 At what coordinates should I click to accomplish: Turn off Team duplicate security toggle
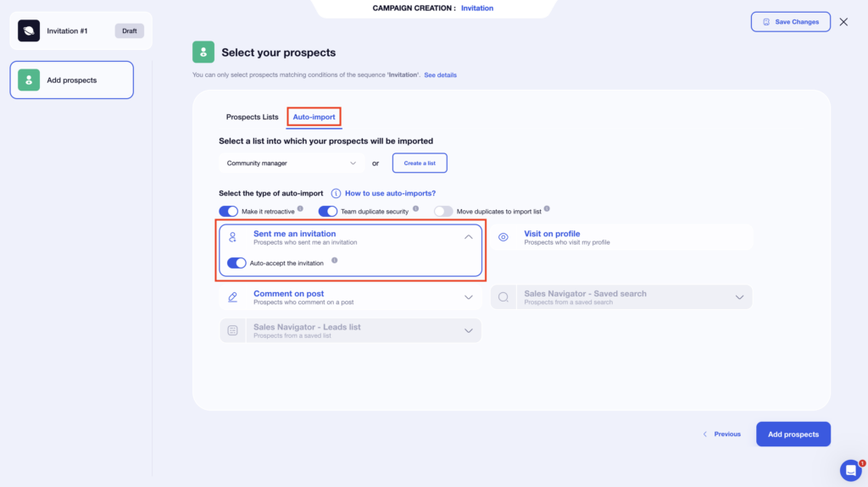[x=328, y=211]
